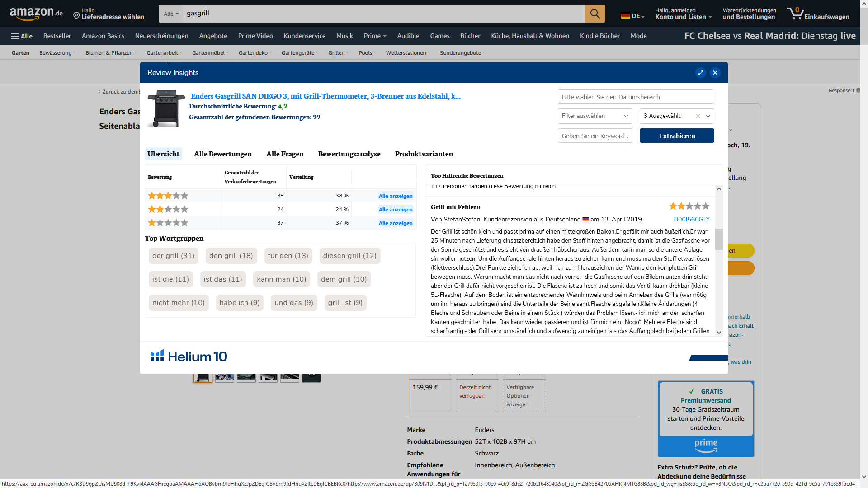The height and width of the screenshot is (488, 868).
Task: Expand the 3 Ausgewählt dropdown arrow
Action: click(x=708, y=116)
